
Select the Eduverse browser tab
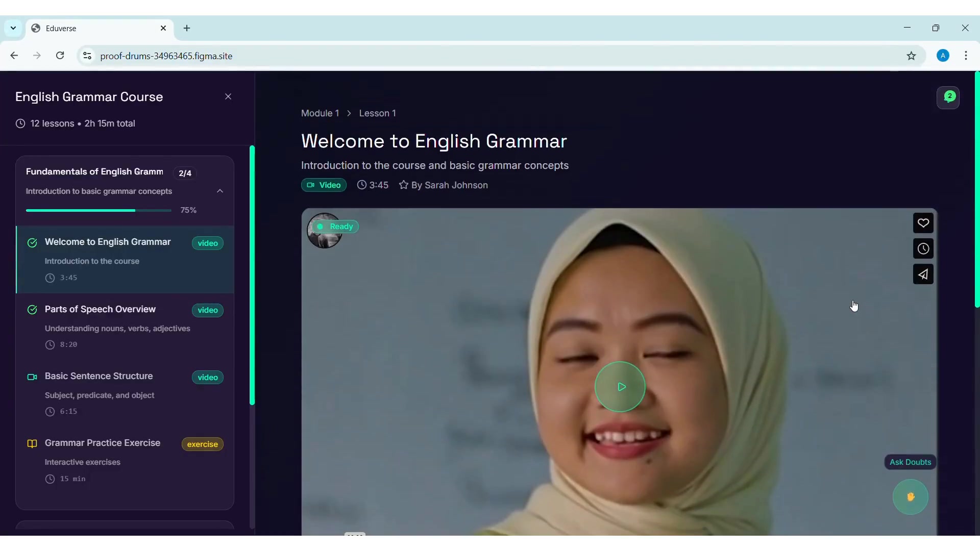[x=100, y=29]
